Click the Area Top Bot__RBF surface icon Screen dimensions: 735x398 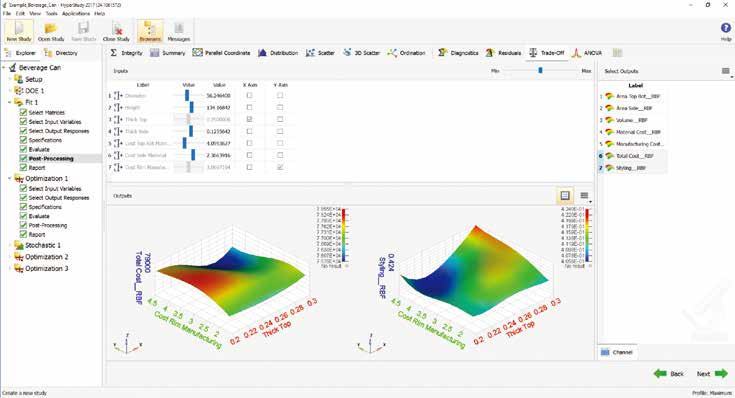pos(609,96)
